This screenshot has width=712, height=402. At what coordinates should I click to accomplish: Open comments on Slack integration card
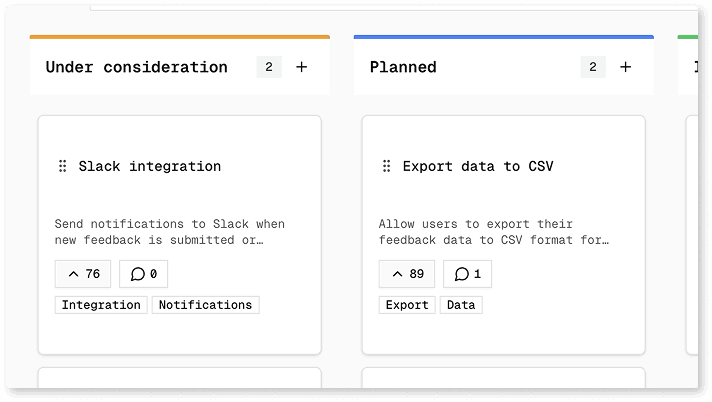tap(144, 274)
